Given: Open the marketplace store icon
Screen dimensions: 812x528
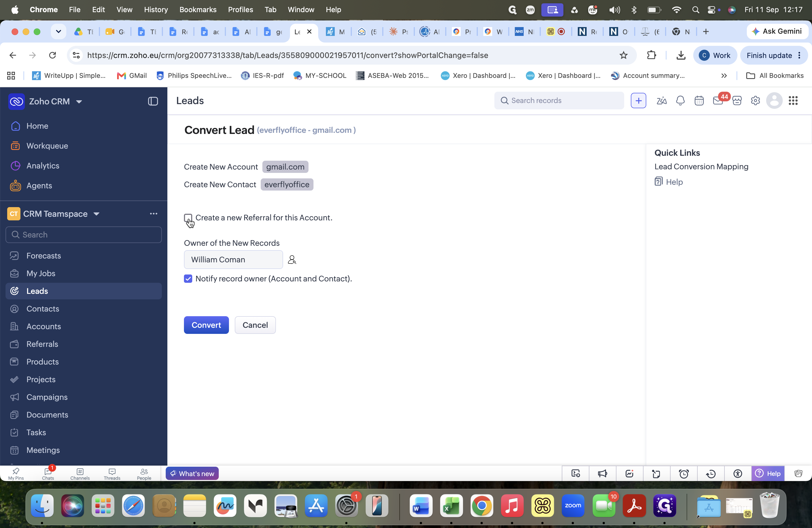Looking at the screenshot, I should (x=737, y=101).
